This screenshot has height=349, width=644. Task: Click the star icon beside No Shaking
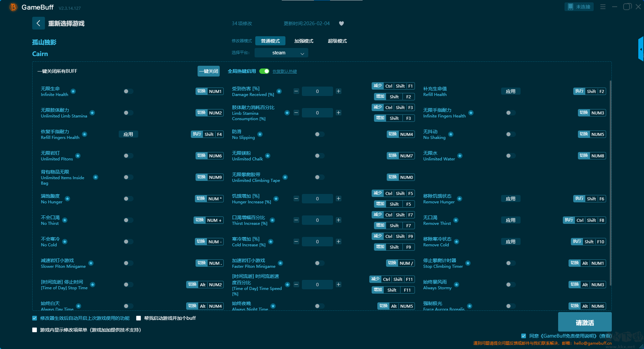point(451,134)
